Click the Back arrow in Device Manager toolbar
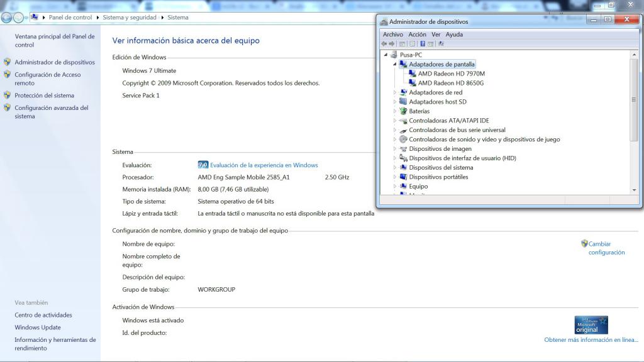The height and width of the screenshot is (362, 644). click(384, 44)
